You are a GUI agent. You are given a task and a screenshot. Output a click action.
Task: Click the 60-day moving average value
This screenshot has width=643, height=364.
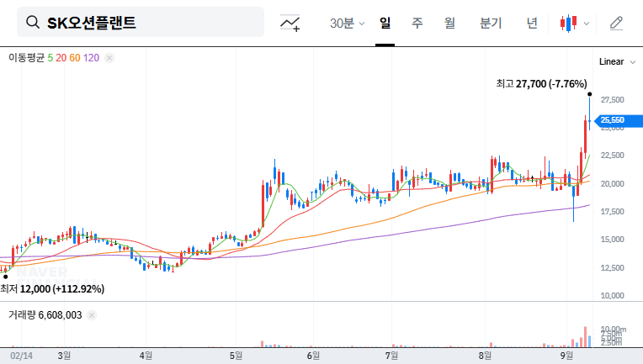[75, 58]
